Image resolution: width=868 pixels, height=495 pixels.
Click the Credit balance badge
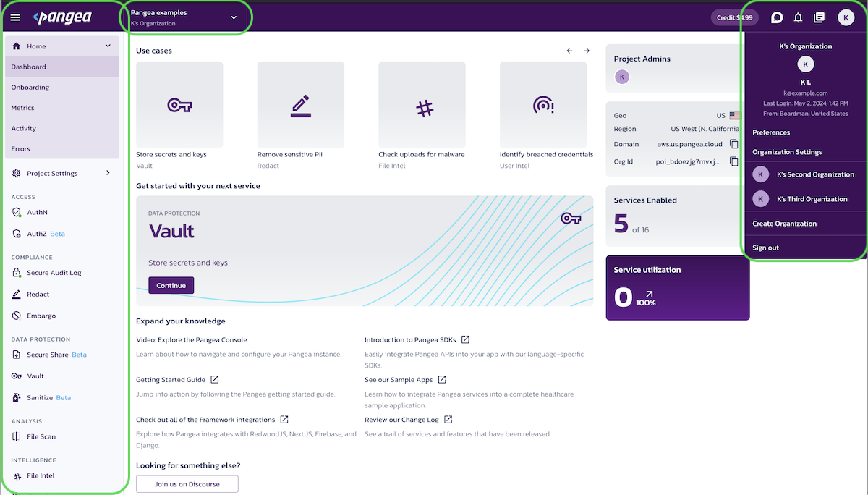click(x=735, y=17)
